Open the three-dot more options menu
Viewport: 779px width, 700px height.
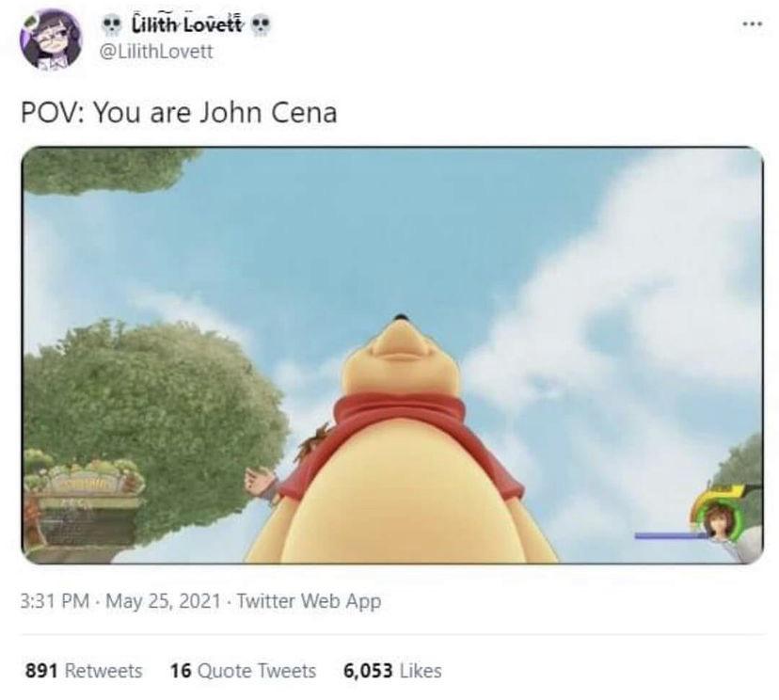point(752,24)
